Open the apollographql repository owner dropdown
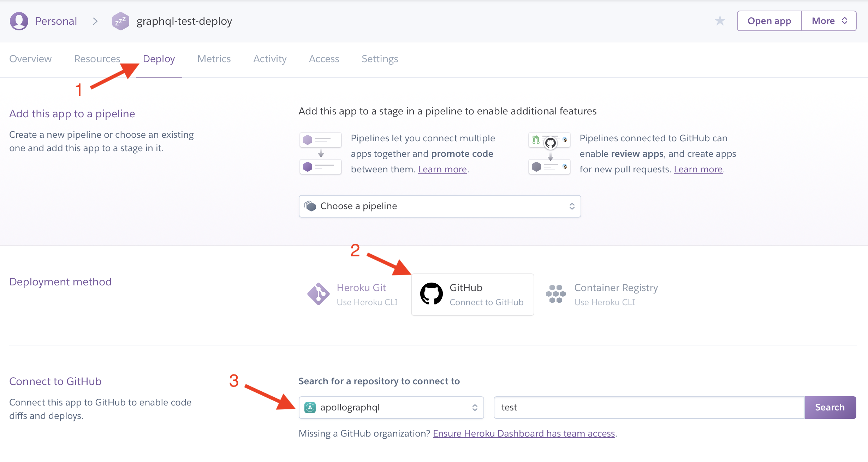This screenshot has height=462, width=868. (x=391, y=407)
